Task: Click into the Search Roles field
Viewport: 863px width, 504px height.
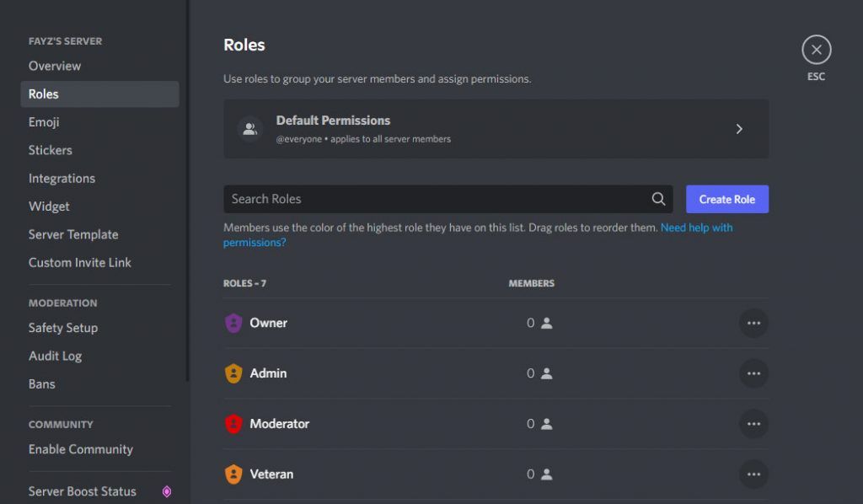Action: 448,199
